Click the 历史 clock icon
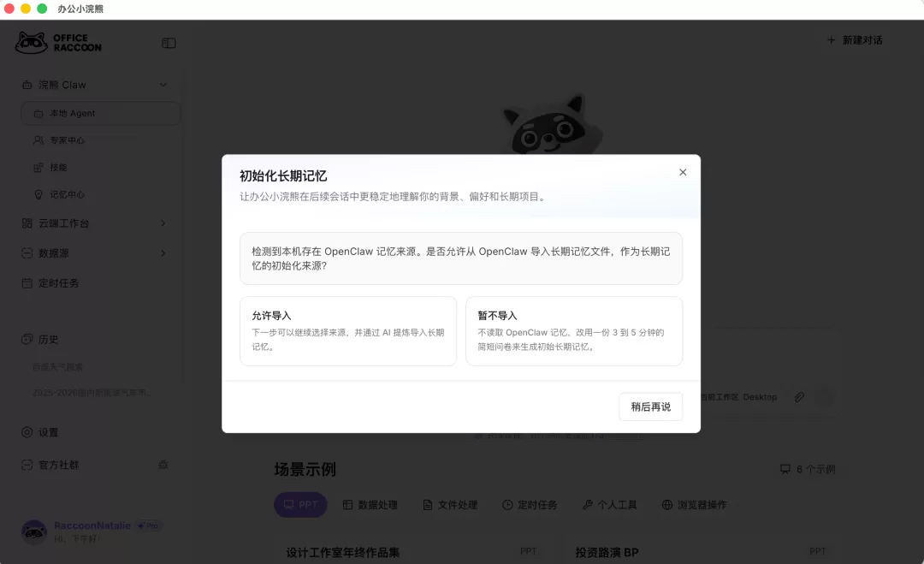The width and height of the screenshot is (924, 564). 27,340
